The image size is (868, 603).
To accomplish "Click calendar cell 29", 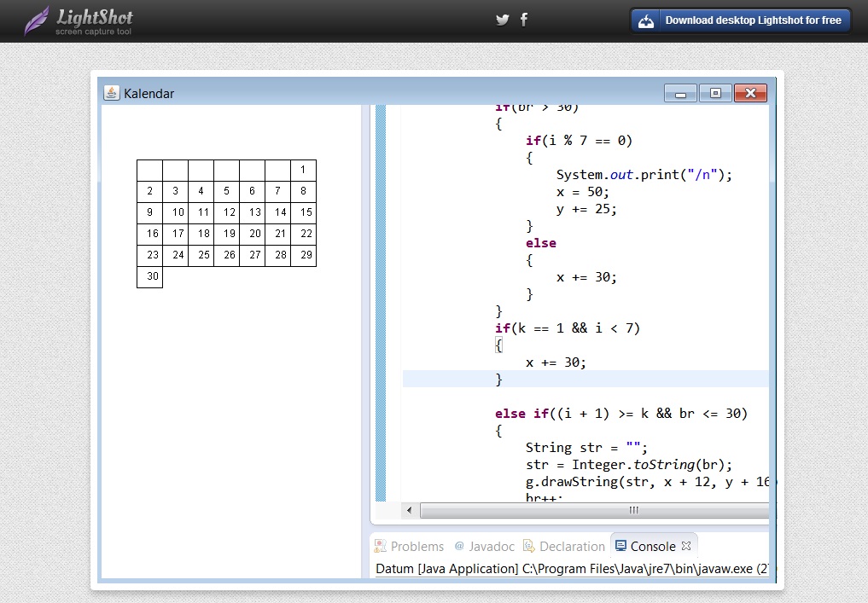I will click(303, 255).
